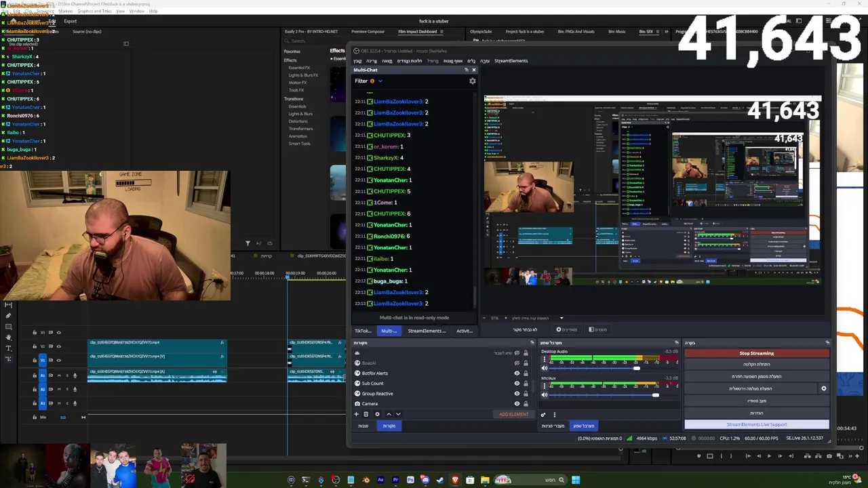This screenshot has height=488, width=868.
Task: Open taskbar search icon
Action: pyautogui.click(x=561, y=480)
